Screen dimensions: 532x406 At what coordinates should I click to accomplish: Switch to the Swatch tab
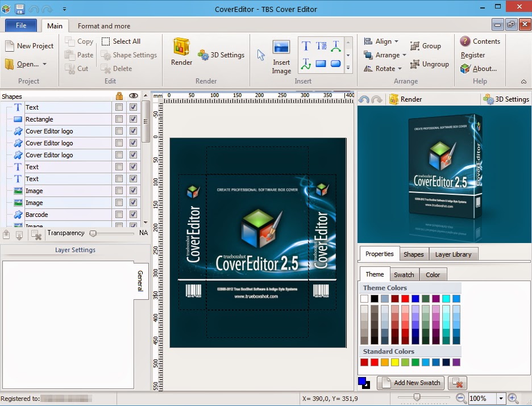point(404,274)
